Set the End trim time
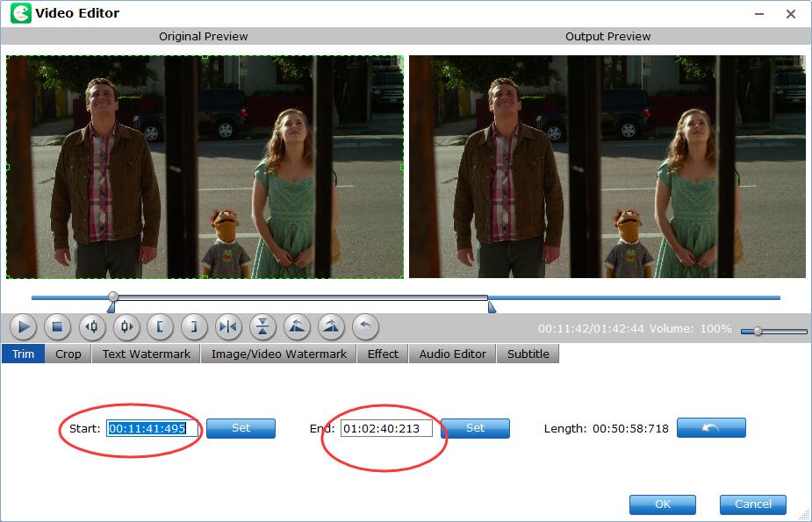 pyautogui.click(x=475, y=428)
